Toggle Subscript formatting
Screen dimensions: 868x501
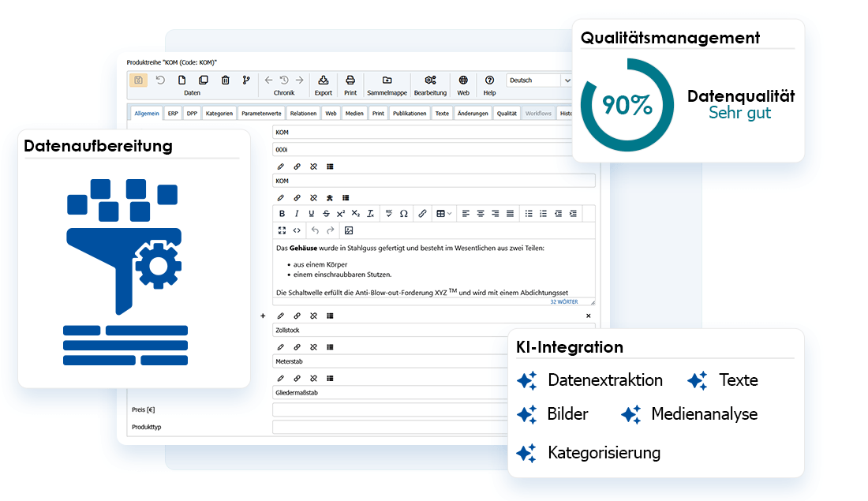point(355,214)
